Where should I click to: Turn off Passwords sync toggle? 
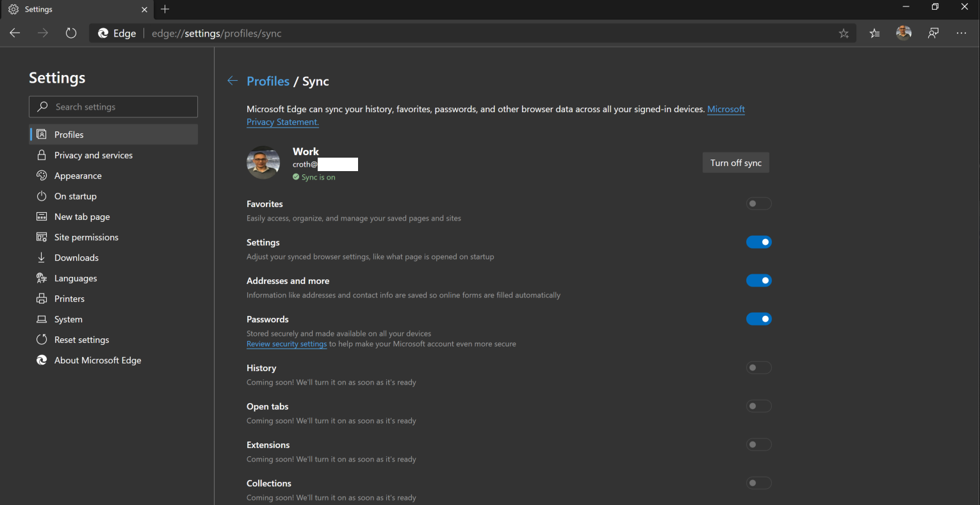(758, 319)
